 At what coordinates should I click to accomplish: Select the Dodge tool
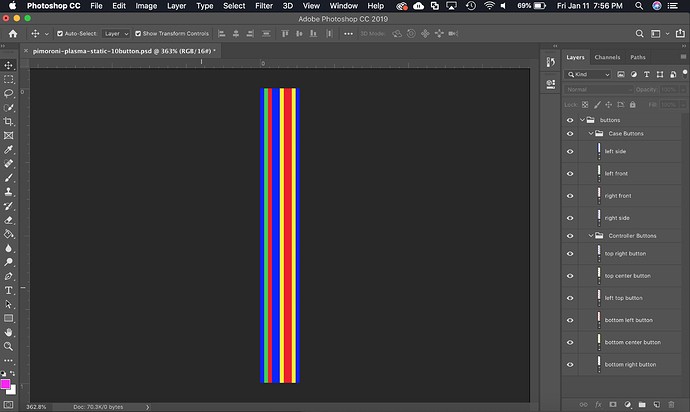click(8, 262)
